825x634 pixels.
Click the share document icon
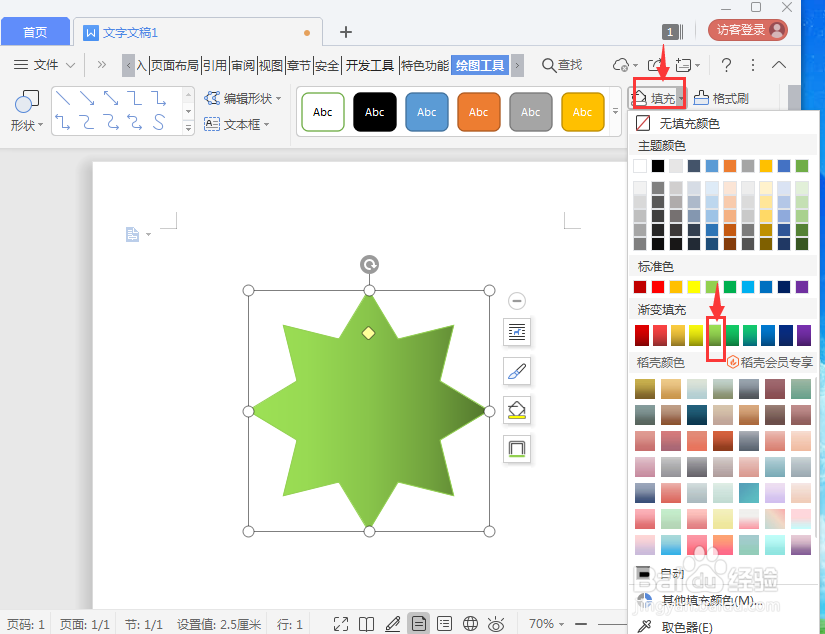656,65
